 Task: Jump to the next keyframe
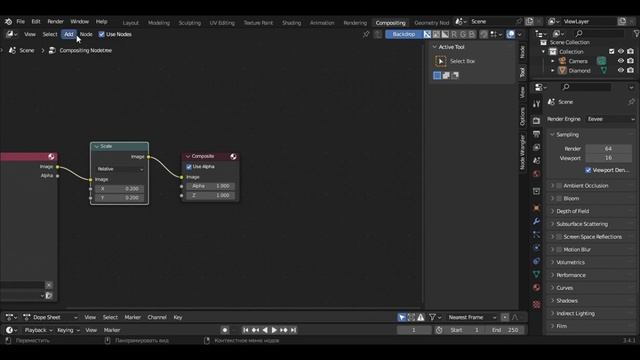click(284, 330)
